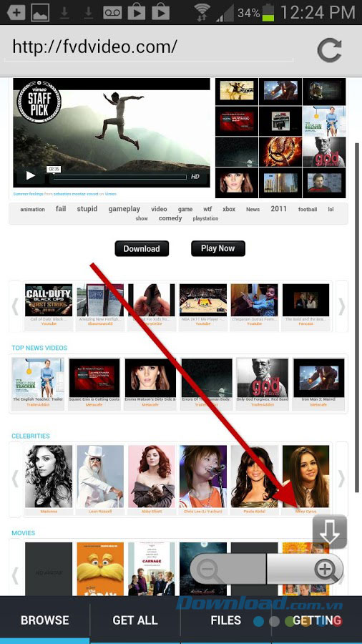Select Miley Cyrus in the Celebrities row
The image size is (362, 644).
[x=305, y=477]
